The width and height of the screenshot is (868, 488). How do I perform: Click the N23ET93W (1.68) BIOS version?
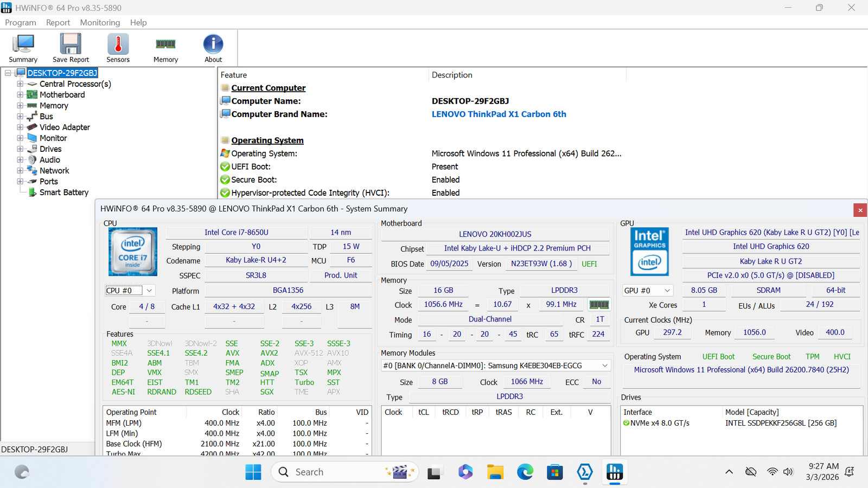tap(541, 264)
